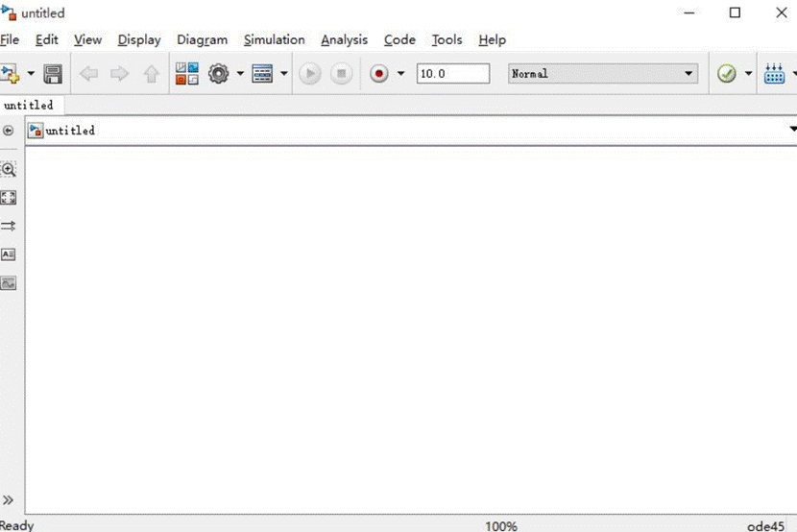797x532 pixels.
Task: Click the 100% zoom level in status bar
Action: pos(501,526)
